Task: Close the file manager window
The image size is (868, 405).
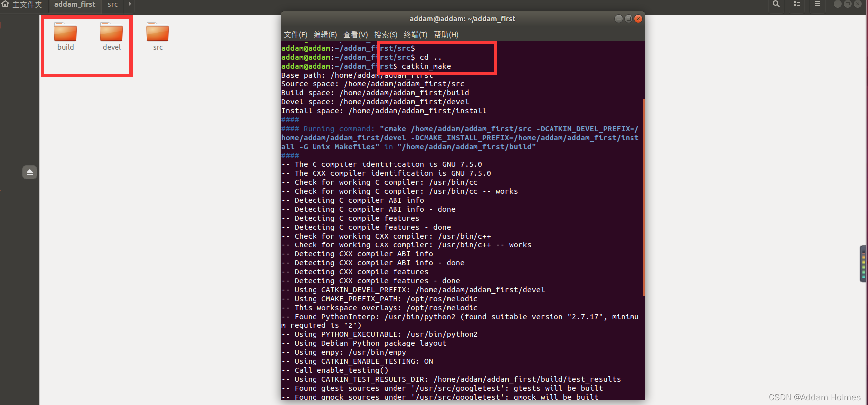Action: click(858, 4)
